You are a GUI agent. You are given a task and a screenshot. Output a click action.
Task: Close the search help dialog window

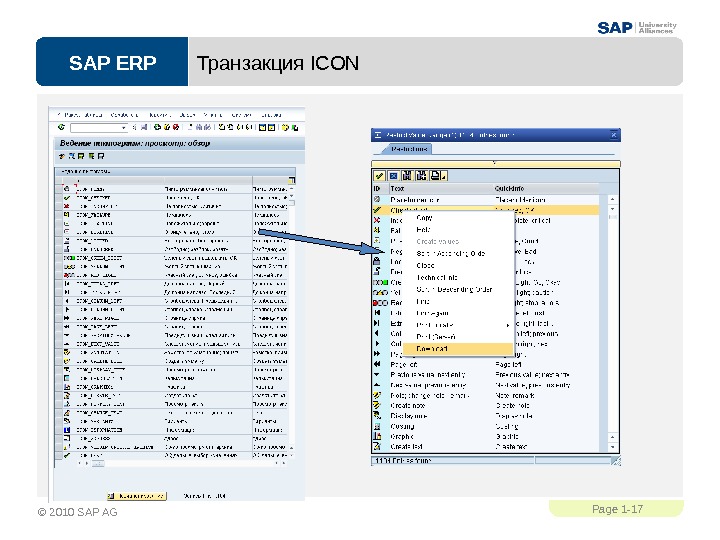click(x=614, y=135)
